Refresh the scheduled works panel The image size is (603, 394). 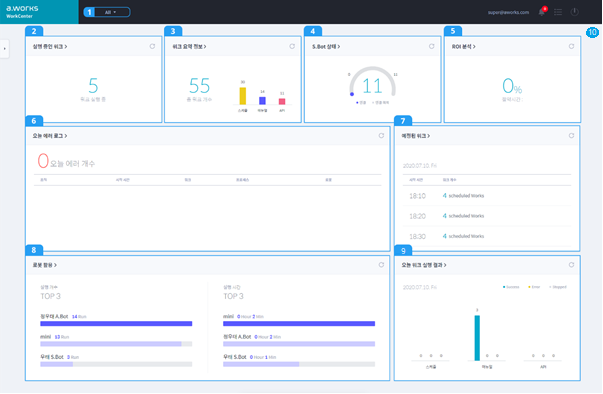[571, 135]
